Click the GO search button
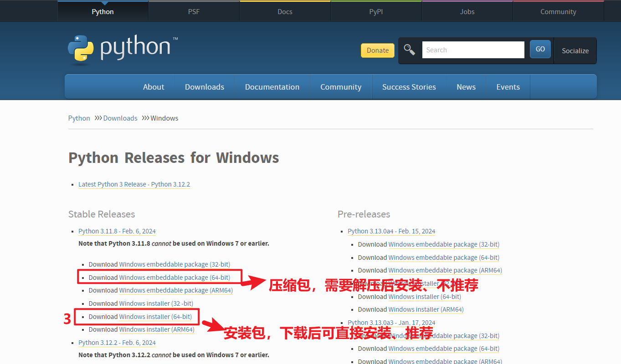 [x=540, y=49]
